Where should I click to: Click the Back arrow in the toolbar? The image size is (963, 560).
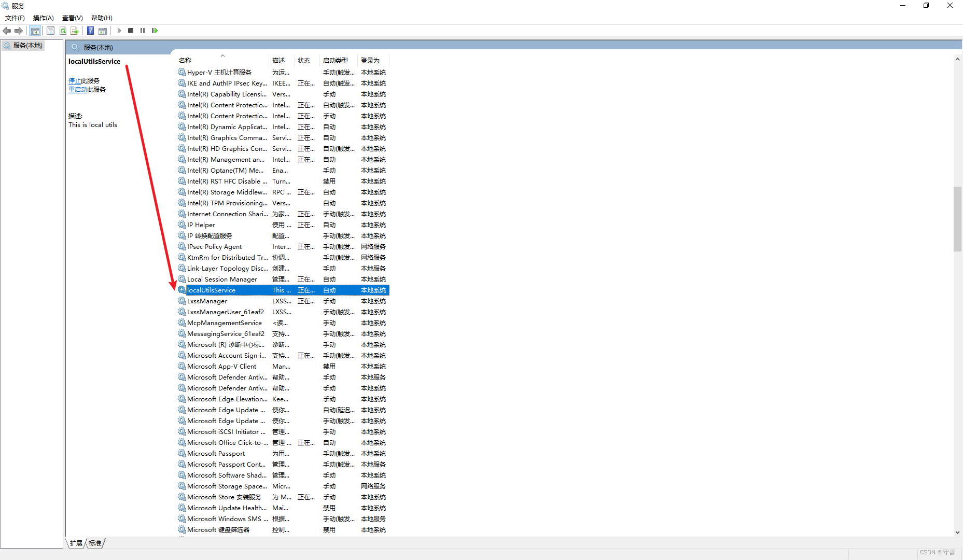pos(7,31)
